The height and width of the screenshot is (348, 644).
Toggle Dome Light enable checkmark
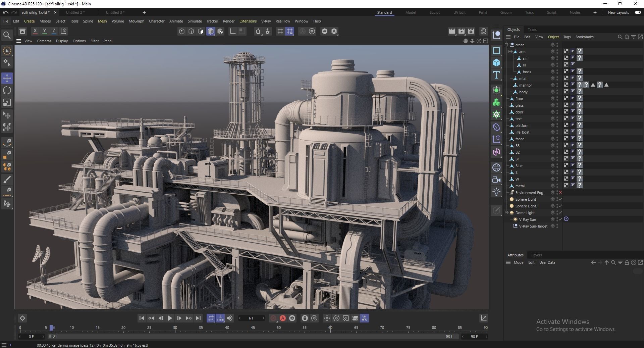click(x=560, y=213)
